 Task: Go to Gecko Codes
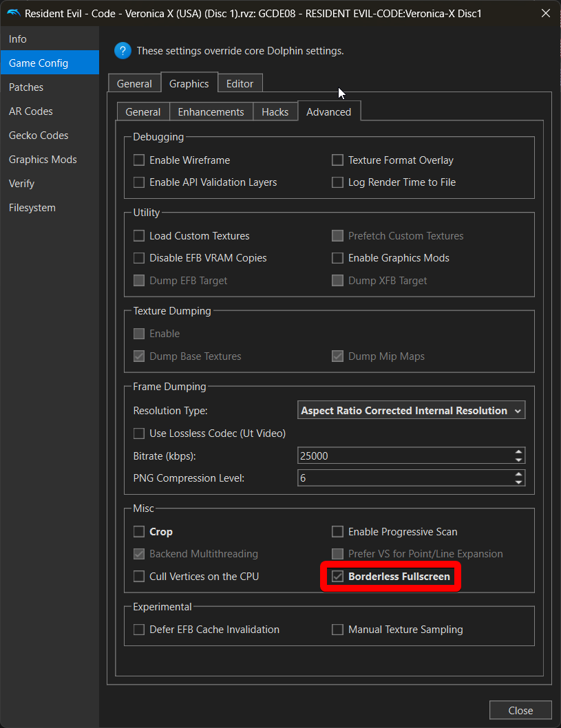point(50,135)
